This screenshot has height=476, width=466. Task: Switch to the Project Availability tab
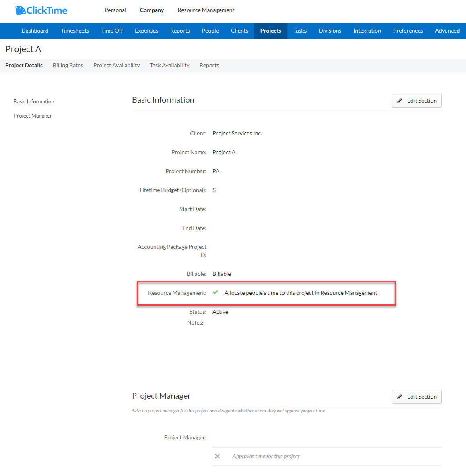click(x=116, y=65)
